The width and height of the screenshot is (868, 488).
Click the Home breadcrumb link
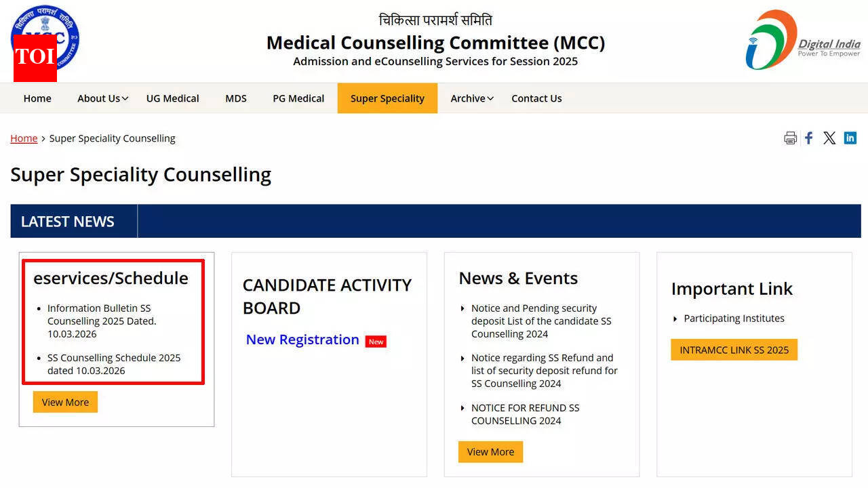(x=24, y=138)
